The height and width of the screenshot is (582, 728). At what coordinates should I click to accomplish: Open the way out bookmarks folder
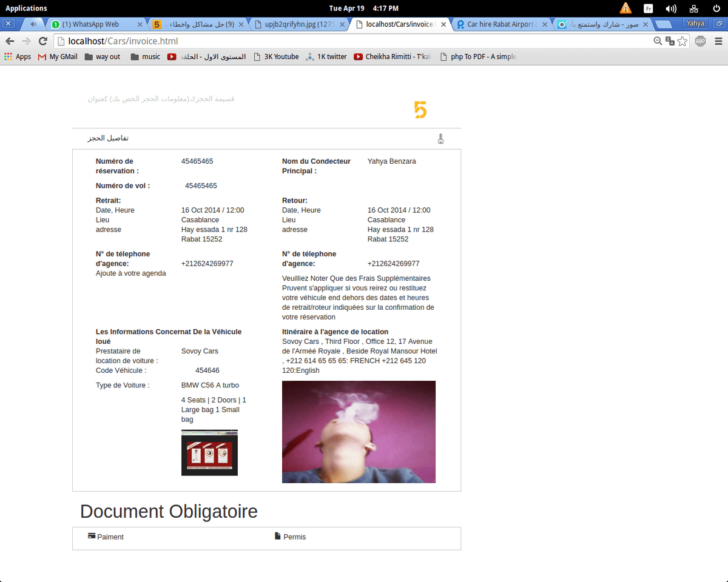click(103, 56)
